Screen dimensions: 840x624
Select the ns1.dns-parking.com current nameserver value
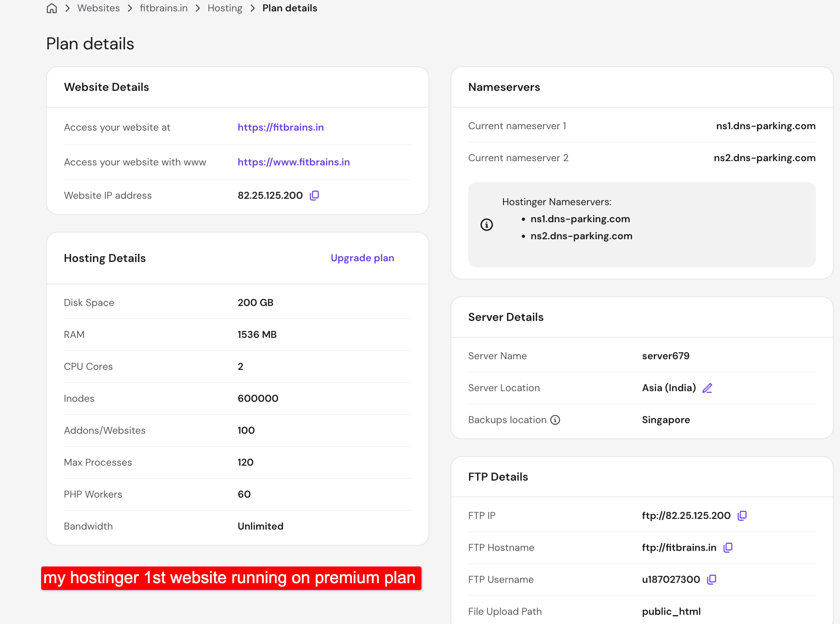(x=766, y=126)
